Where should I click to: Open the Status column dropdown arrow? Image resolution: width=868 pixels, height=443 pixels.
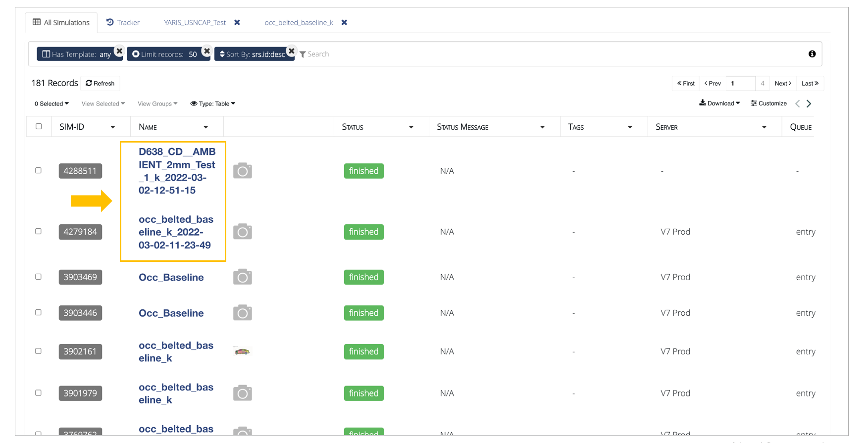[411, 127]
